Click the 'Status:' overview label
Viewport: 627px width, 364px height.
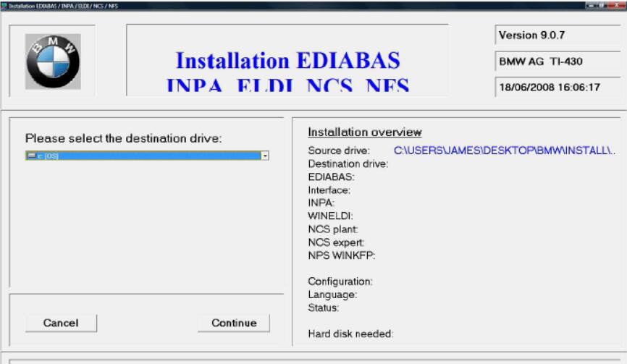[x=323, y=308]
